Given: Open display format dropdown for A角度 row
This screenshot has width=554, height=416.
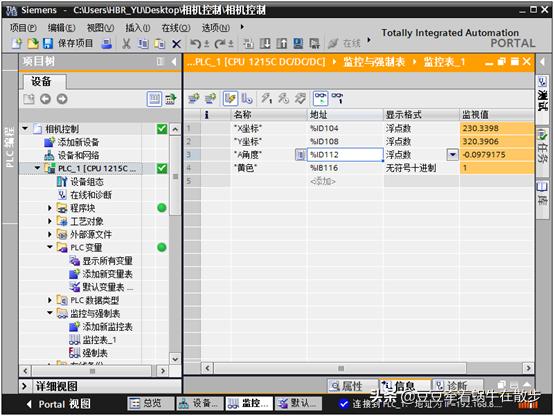Looking at the screenshot, I should pyautogui.click(x=452, y=154).
